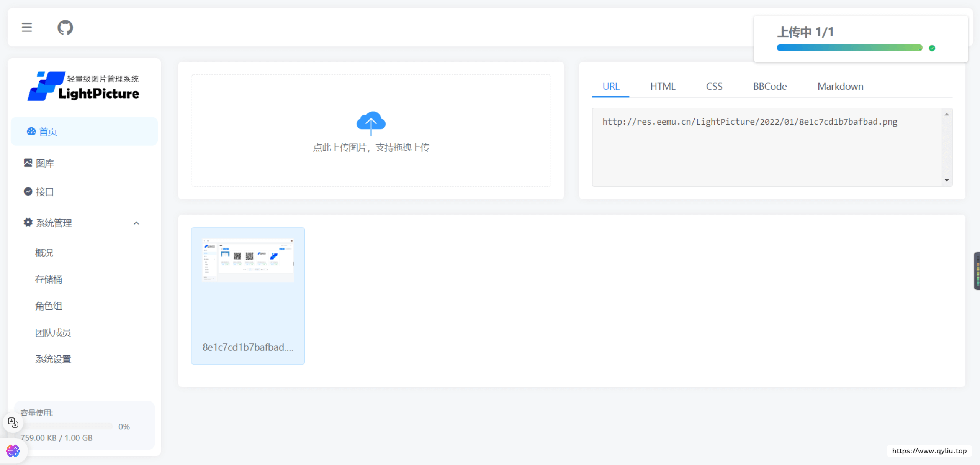Screen dimensions: 980x465
Task: Switch to the Markdown tab
Action: [840, 87]
